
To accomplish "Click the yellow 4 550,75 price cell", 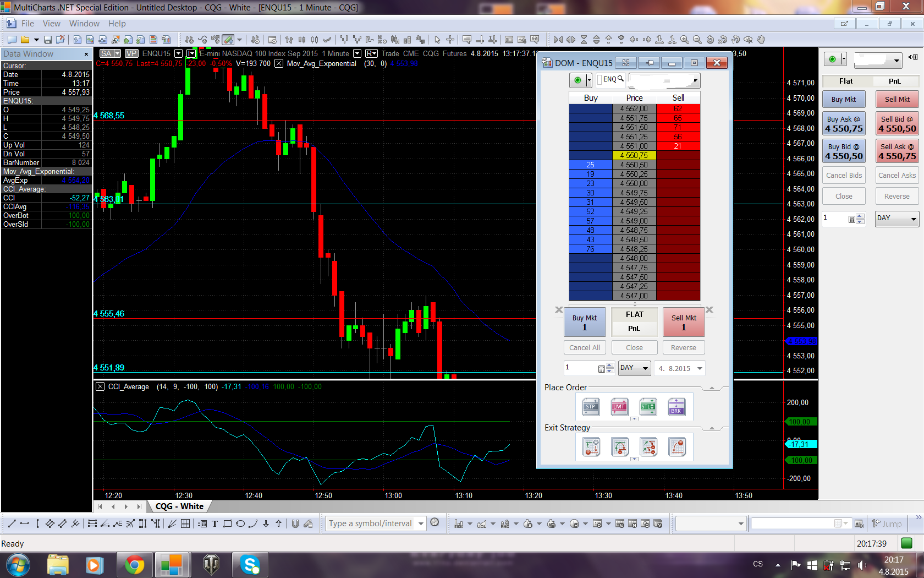I will click(x=634, y=156).
